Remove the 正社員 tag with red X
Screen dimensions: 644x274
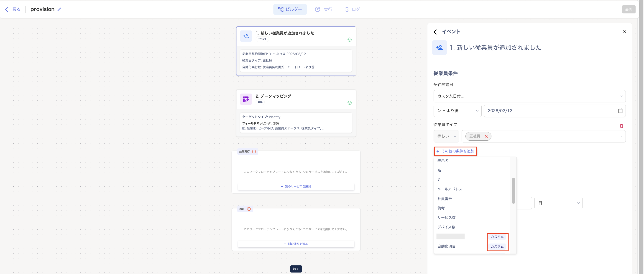[x=486, y=136]
